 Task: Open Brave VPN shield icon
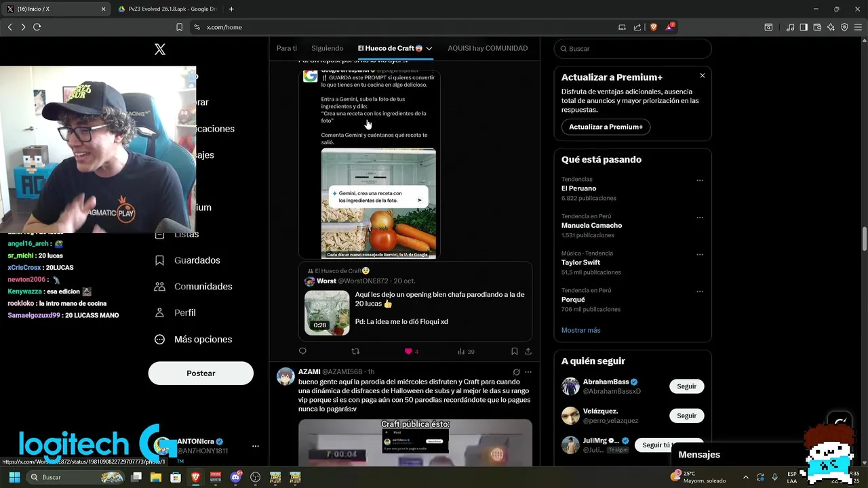[844, 27]
